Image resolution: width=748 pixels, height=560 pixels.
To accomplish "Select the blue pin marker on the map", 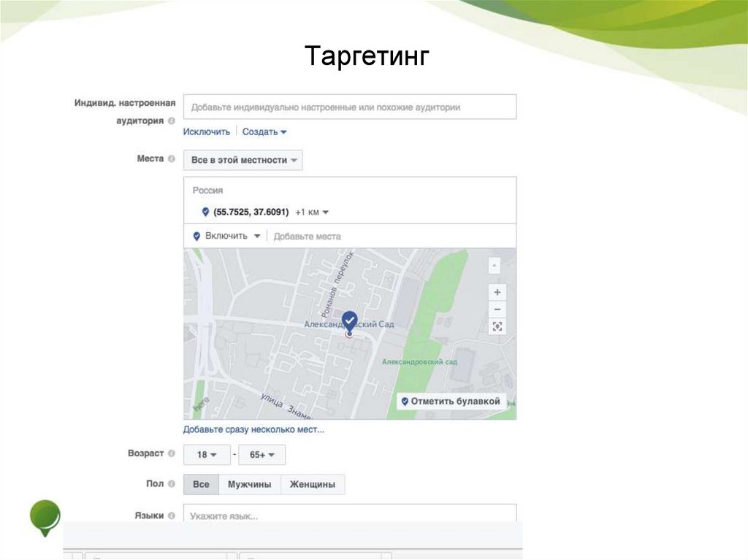I will 348,319.
